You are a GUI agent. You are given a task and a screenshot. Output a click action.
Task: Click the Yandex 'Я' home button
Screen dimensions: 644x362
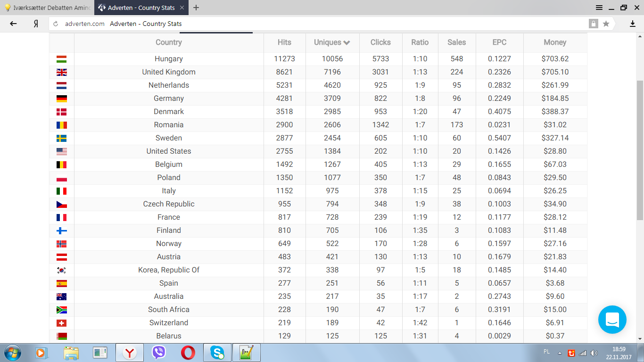(36, 24)
